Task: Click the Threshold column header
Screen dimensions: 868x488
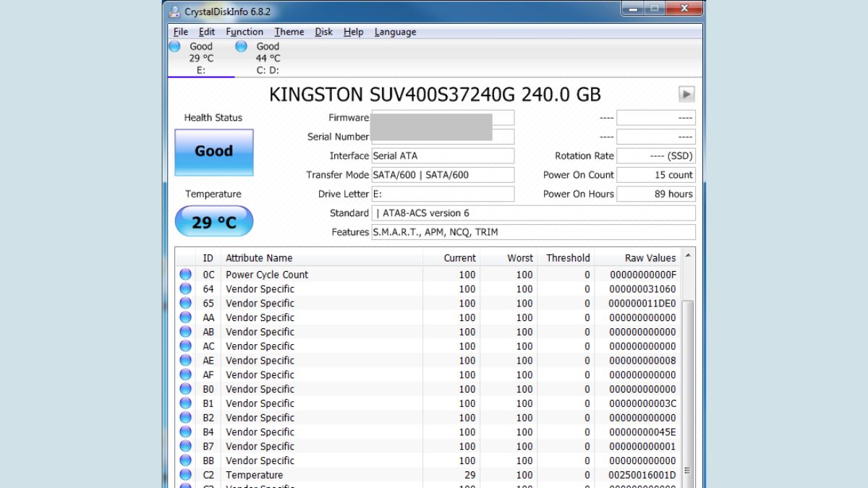Action: [x=566, y=258]
